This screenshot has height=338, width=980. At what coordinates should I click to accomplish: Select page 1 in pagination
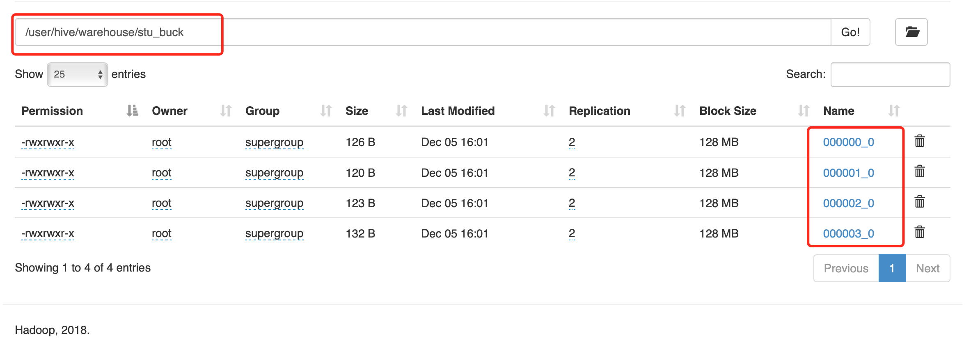point(892,268)
